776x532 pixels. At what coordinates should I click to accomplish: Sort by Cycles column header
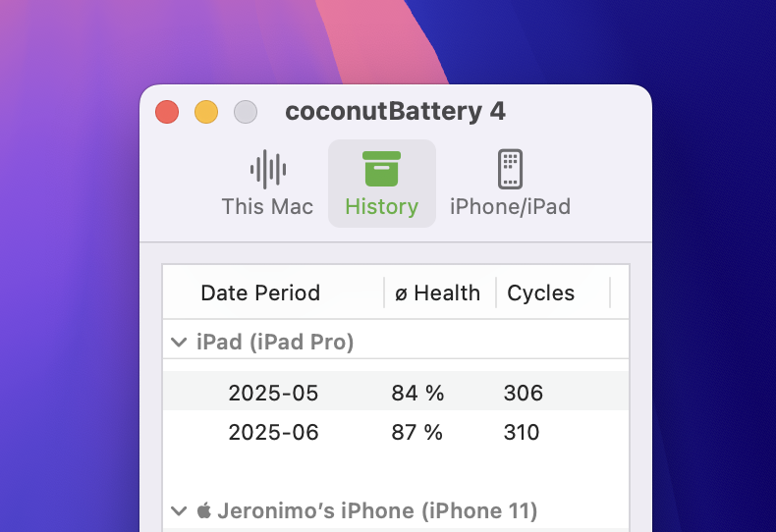tap(540, 293)
